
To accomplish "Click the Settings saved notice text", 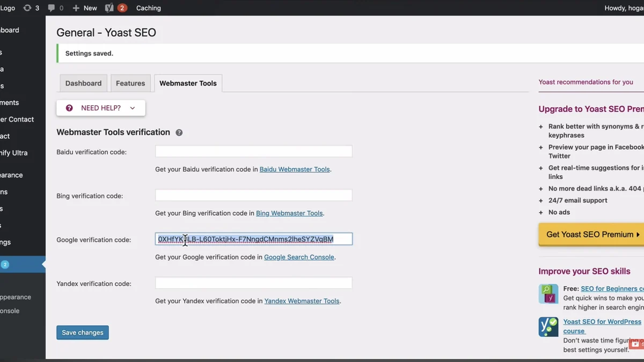I will [89, 53].
